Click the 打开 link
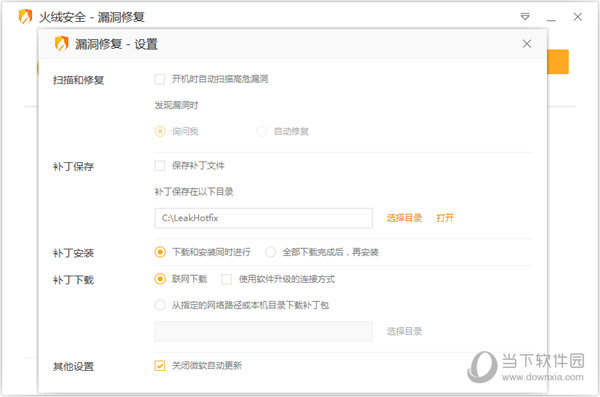600x397 pixels. pyautogui.click(x=445, y=218)
